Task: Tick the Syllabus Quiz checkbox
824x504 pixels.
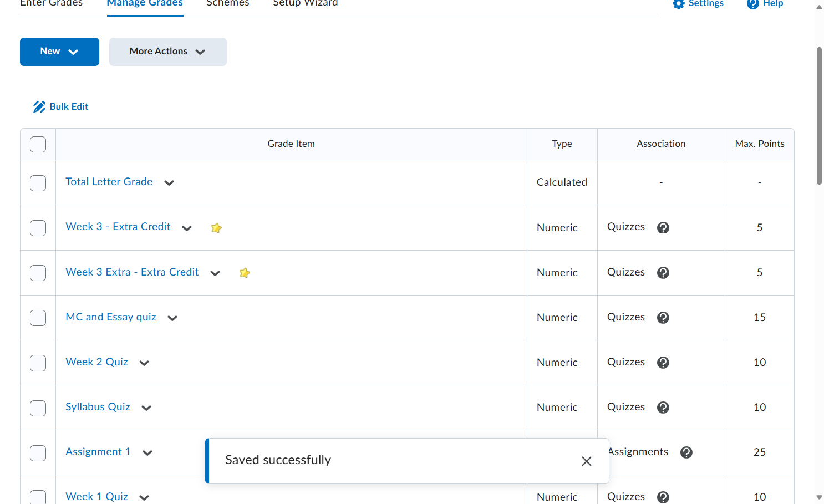Action: point(38,408)
